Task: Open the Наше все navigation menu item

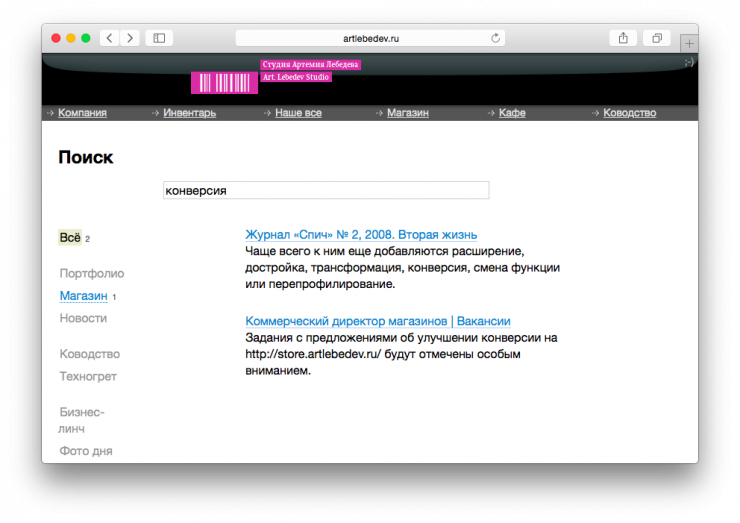Action: pyautogui.click(x=298, y=113)
